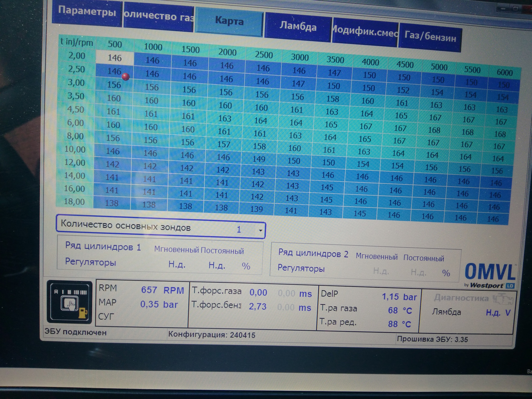Image resolution: width=532 pixels, height=399 pixels.
Task: Click the RPM value 657 RPM
Action: [x=162, y=290]
